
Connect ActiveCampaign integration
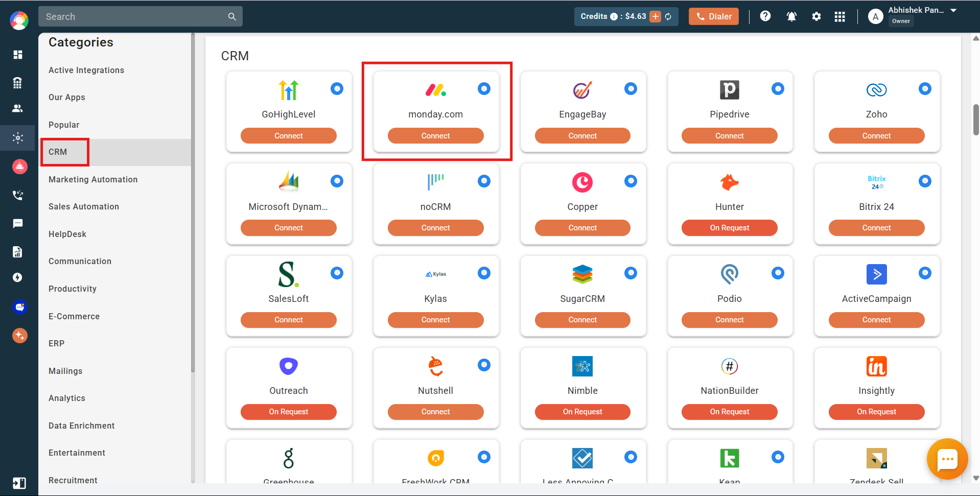click(876, 320)
